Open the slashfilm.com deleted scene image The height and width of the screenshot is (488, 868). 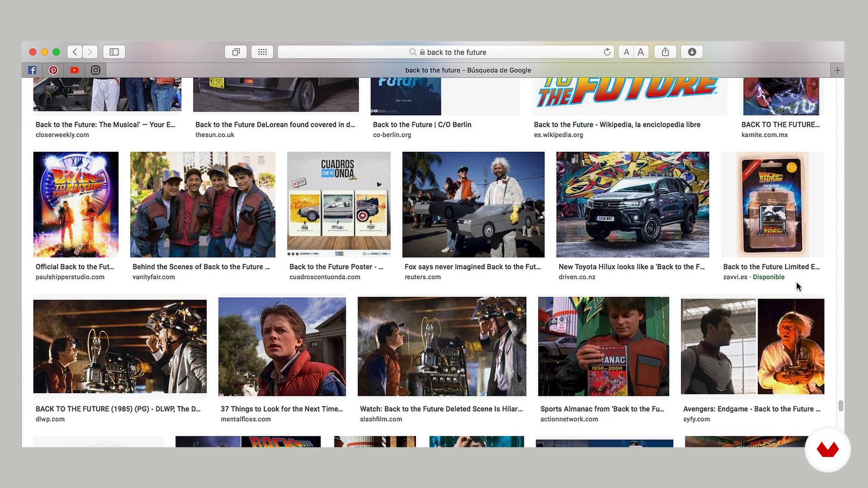tap(442, 347)
